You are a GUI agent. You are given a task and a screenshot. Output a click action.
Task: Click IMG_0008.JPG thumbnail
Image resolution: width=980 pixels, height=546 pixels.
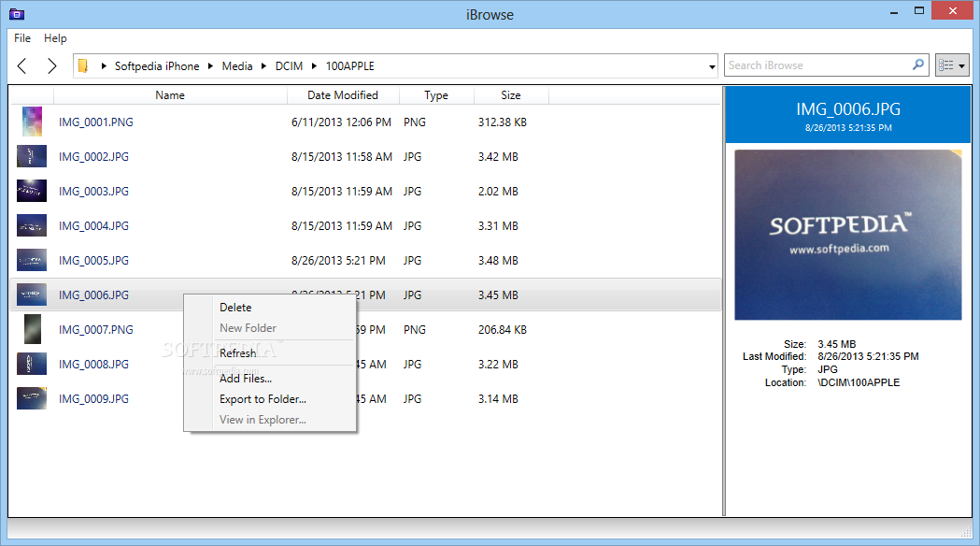coord(32,364)
